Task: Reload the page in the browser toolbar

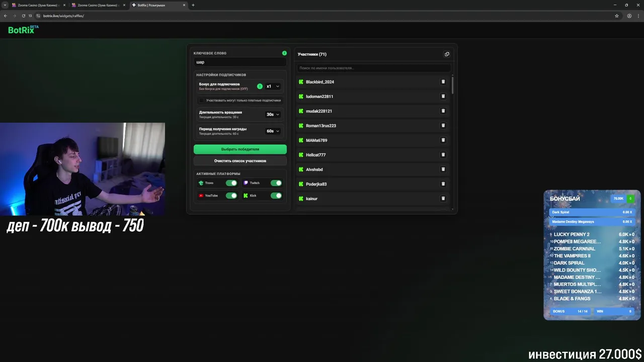Action: (x=23, y=16)
